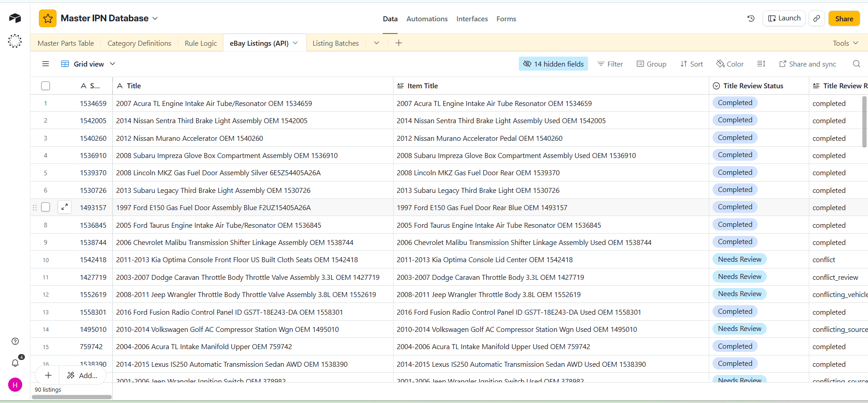
Task: Select cell with number 1542005
Action: [93, 120]
